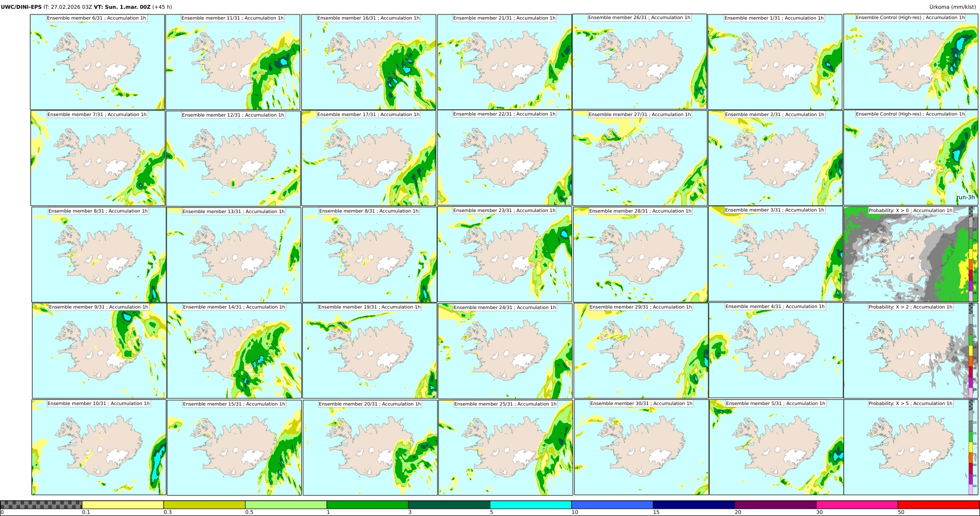Screen dimensions: 980x516
Task: Open the Ensemble member 2/31 map
Action: [775, 158]
